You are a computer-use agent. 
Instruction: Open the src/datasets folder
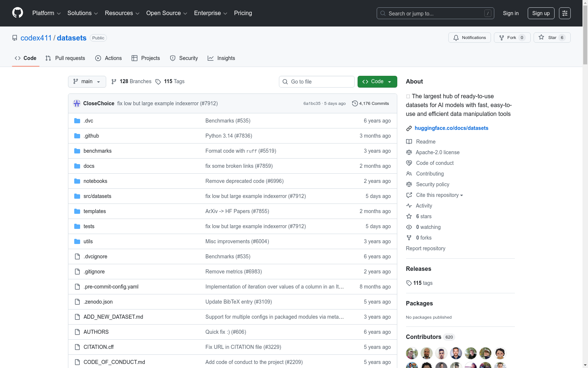click(x=97, y=196)
